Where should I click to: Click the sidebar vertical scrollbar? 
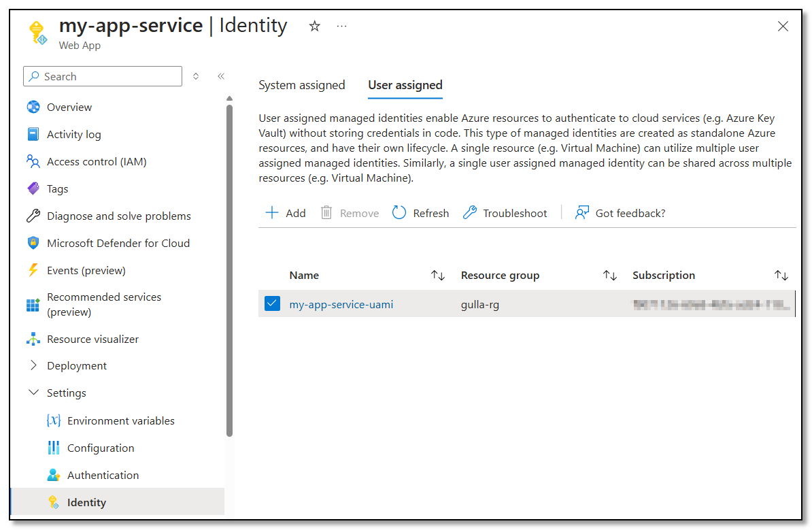tap(229, 269)
